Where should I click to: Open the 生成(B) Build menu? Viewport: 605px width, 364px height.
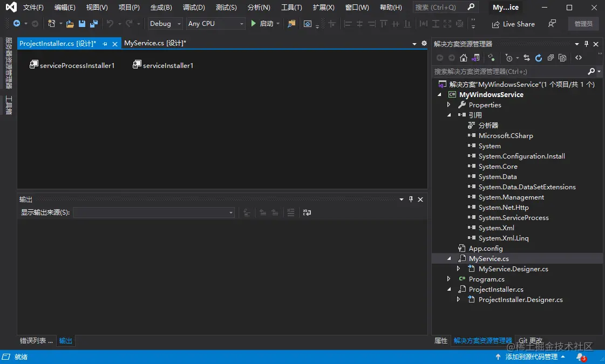click(x=161, y=8)
